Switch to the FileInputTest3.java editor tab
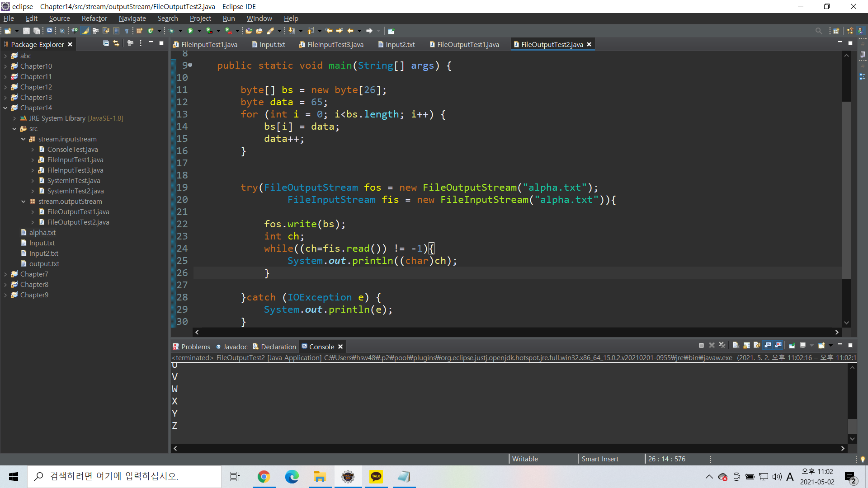Viewport: 868px width, 488px height. click(x=335, y=44)
